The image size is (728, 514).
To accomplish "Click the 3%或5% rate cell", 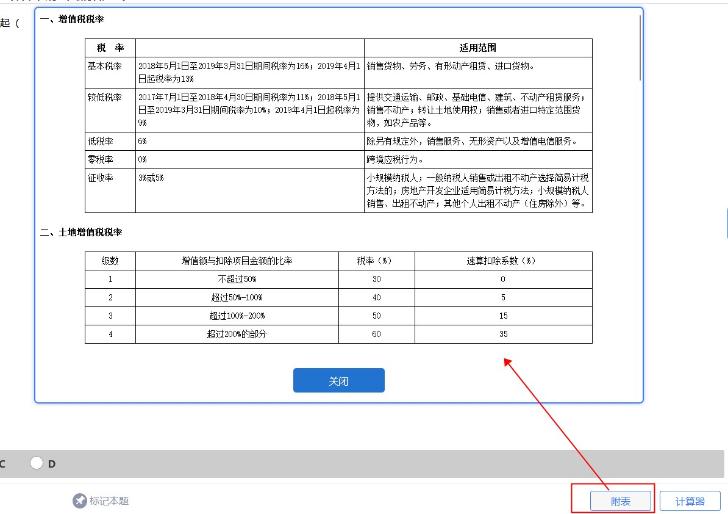I will coord(250,190).
